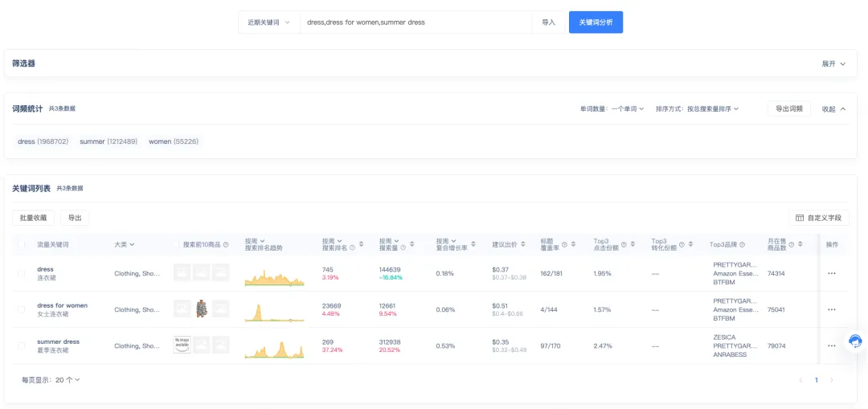The image size is (868, 409).
Task: Open the 每页显示 20 个 page size dropdown
Action: point(68,379)
